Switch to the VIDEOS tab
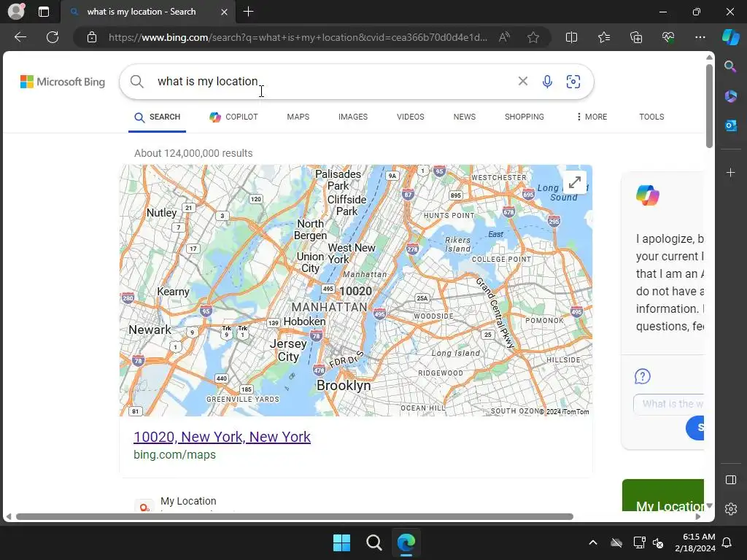This screenshot has height=560, width=747. tap(410, 117)
